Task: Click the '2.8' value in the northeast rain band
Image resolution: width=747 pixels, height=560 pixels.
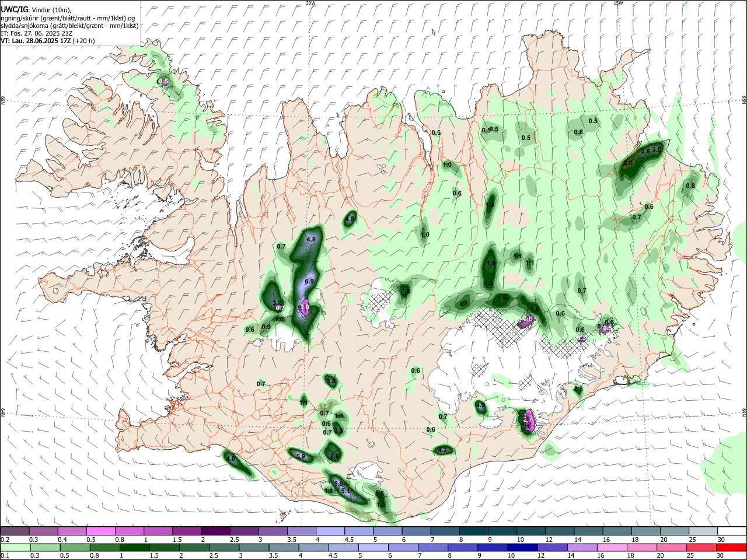Action: (x=645, y=151)
